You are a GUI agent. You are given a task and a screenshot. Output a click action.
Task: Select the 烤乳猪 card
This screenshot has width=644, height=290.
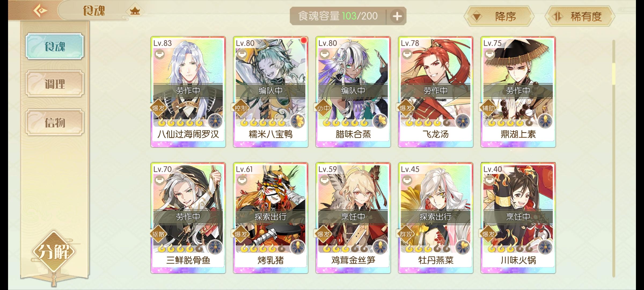pos(270,218)
